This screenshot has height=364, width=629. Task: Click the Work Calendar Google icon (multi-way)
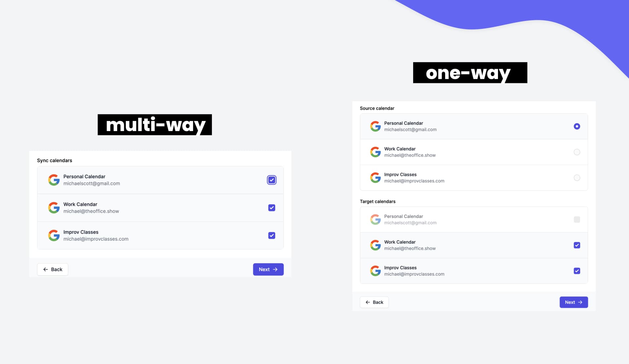(x=53, y=208)
